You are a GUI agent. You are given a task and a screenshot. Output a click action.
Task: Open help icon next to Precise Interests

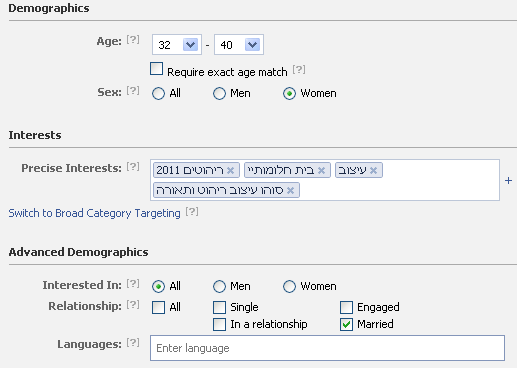coord(133,167)
